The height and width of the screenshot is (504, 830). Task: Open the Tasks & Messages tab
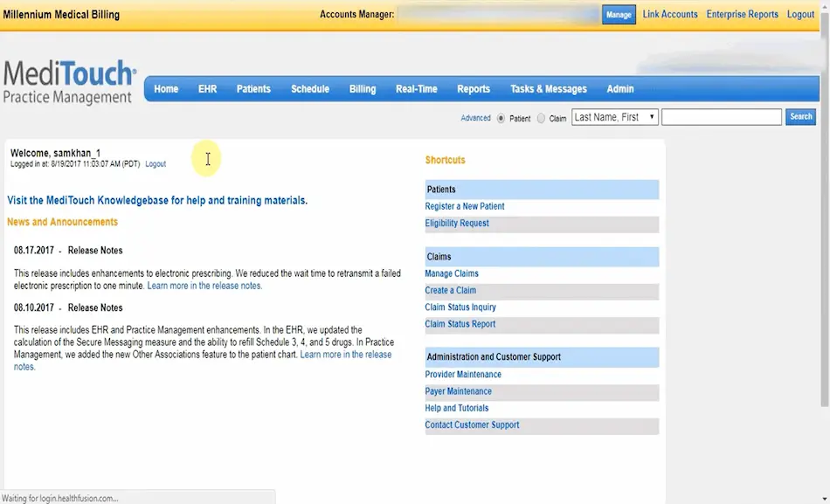[548, 88]
